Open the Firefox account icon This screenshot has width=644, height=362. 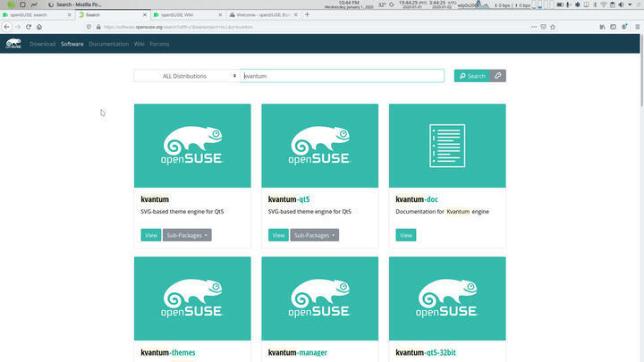[x=624, y=27]
